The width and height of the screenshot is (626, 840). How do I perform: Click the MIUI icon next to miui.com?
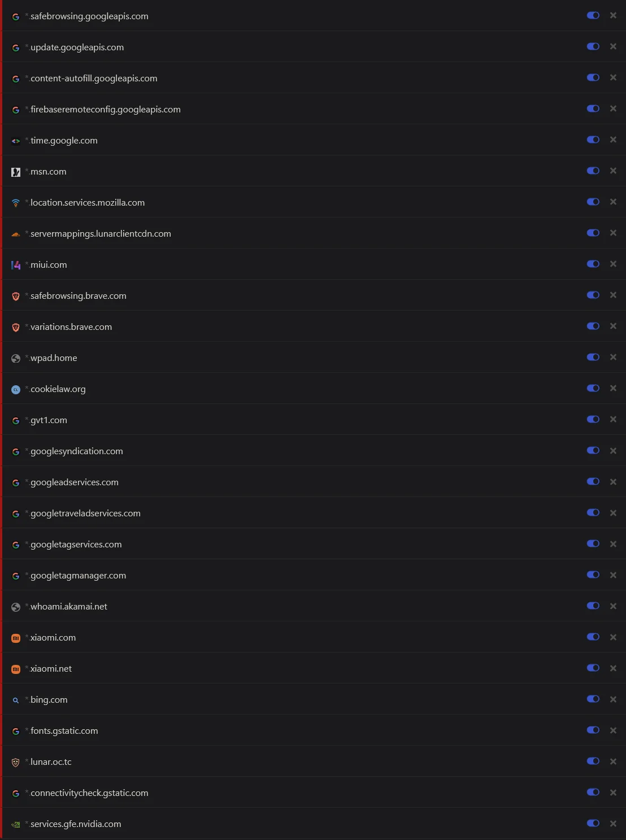click(16, 264)
